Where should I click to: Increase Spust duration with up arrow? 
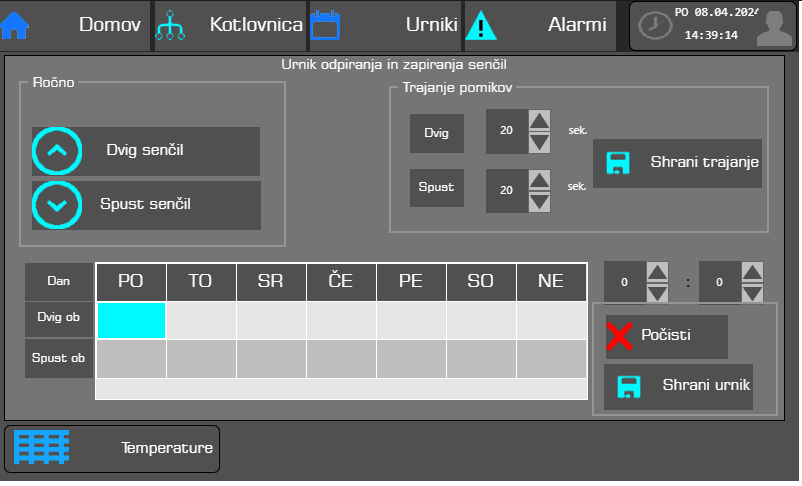click(x=539, y=180)
